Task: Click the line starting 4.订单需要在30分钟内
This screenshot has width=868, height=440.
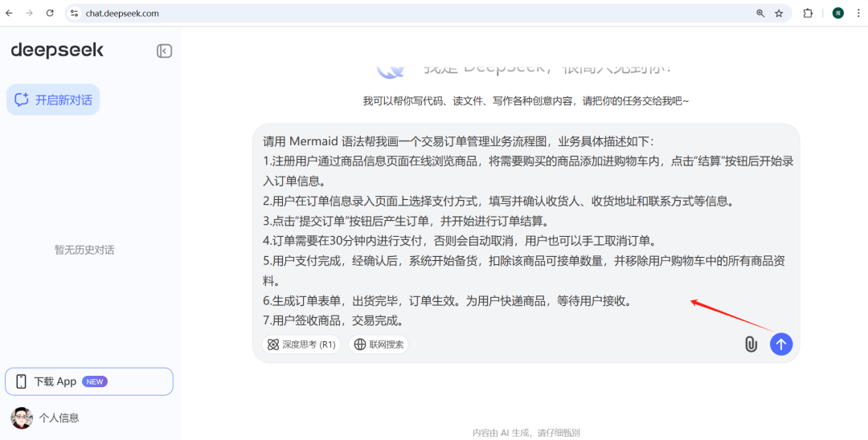Action: click(x=461, y=241)
